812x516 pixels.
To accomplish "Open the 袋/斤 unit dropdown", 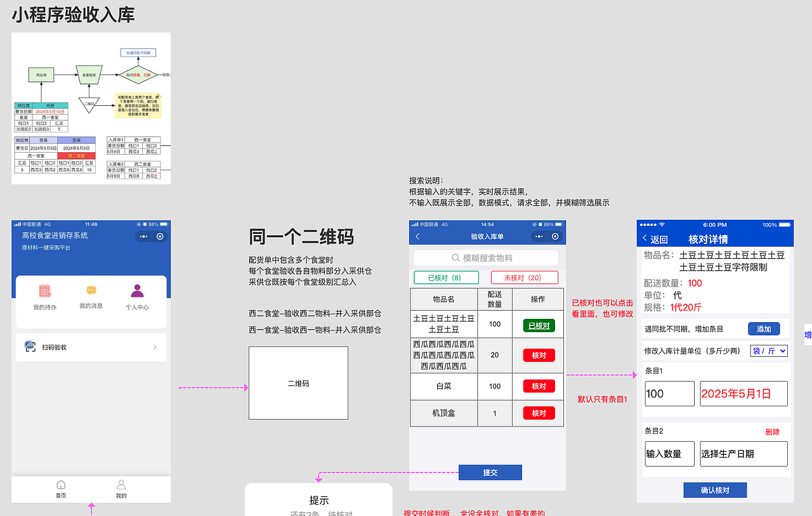I will (x=768, y=350).
